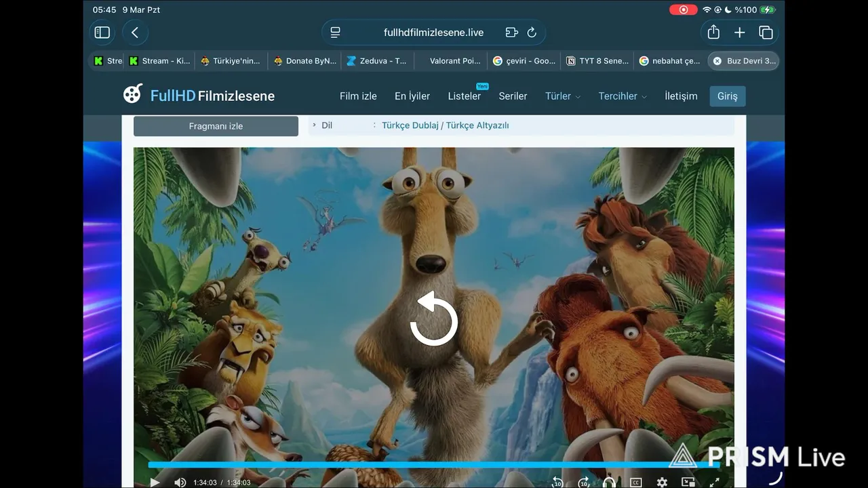868x488 pixels.
Task: Click the FullHD Filmizlesene site title
Action: (x=212, y=96)
